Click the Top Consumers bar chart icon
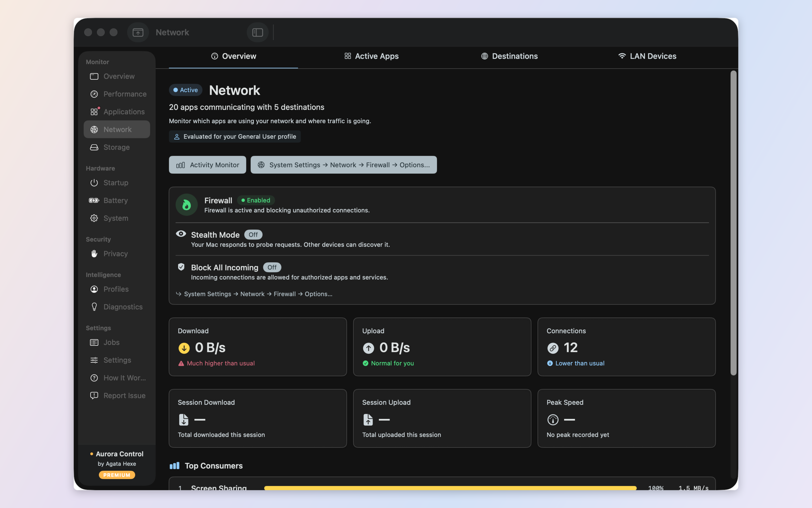Image resolution: width=812 pixels, height=508 pixels. (174, 466)
